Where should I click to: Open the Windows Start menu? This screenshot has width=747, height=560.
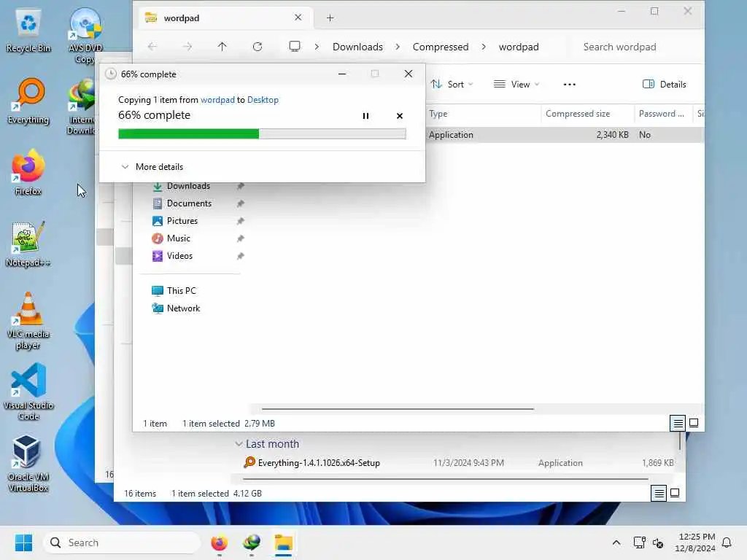pyautogui.click(x=23, y=542)
